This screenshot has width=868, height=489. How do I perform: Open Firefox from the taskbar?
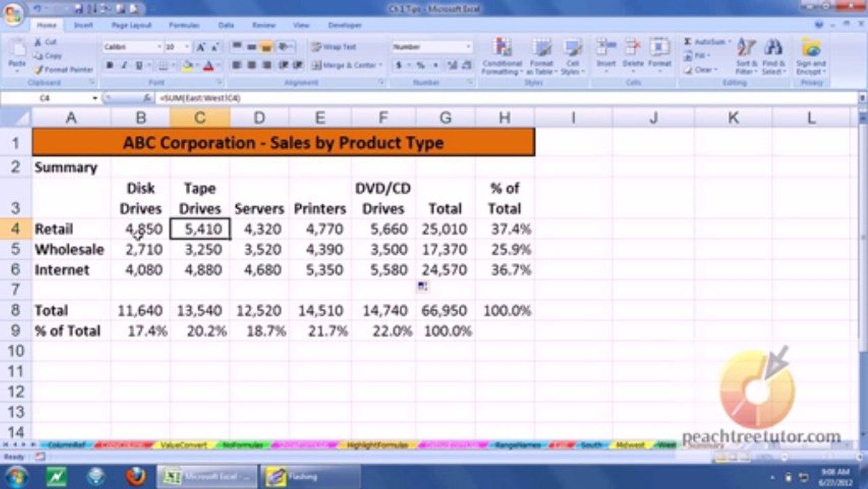135,475
